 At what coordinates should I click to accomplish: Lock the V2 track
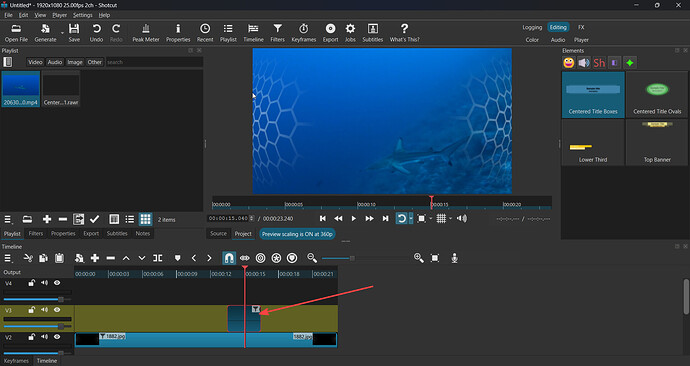pyautogui.click(x=32, y=337)
